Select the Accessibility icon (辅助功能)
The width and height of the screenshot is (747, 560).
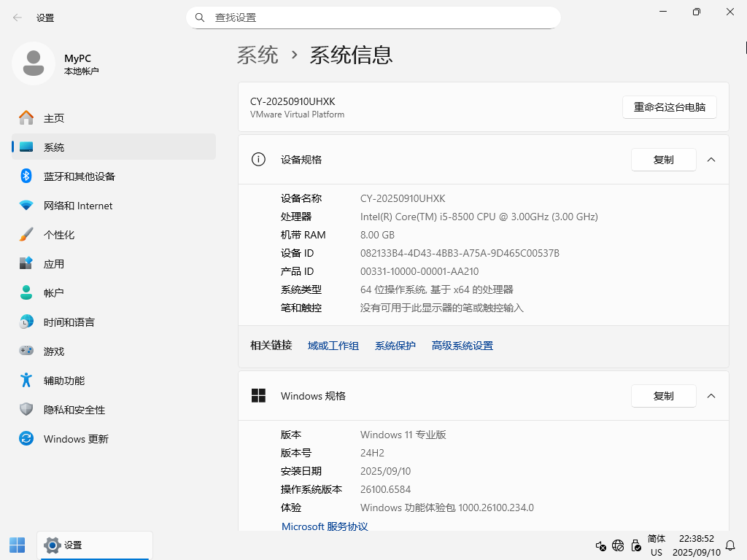26,381
